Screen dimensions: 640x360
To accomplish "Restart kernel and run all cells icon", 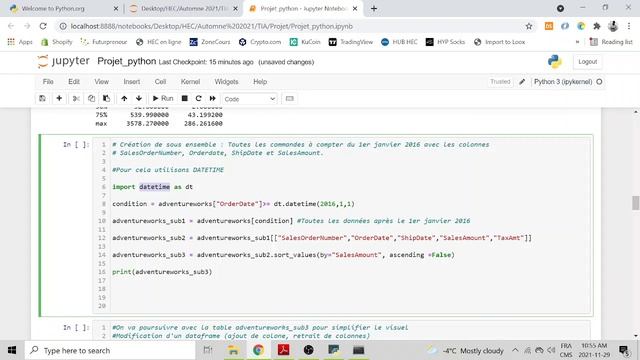I will [x=213, y=98].
